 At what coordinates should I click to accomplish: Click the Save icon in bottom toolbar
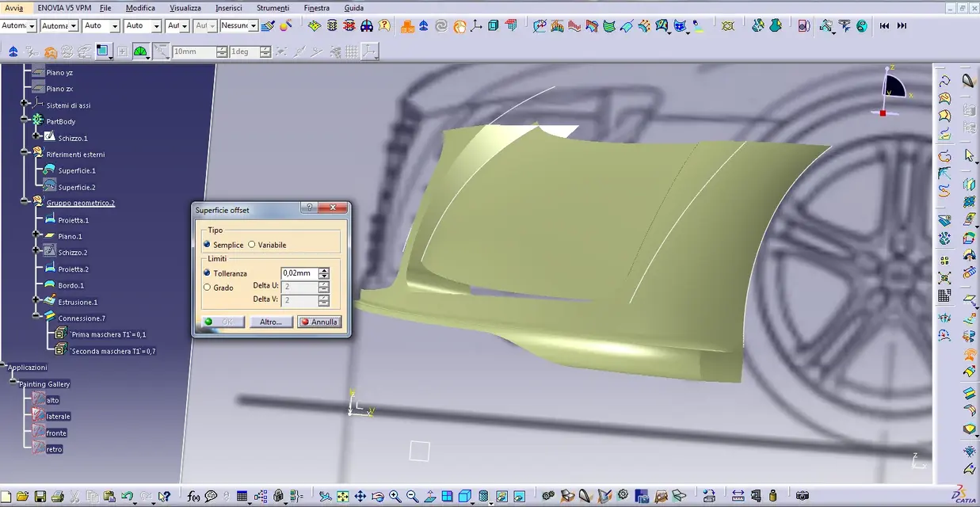(x=40, y=497)
